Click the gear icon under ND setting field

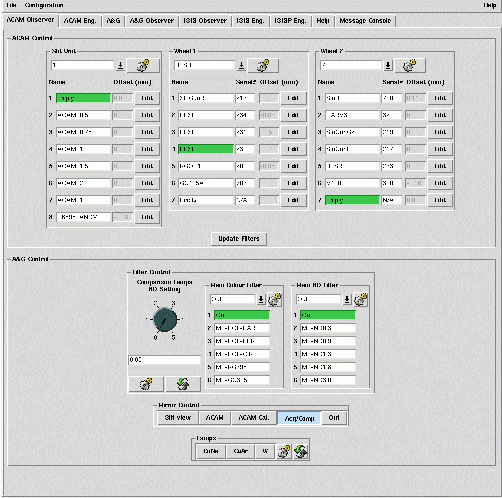[x=146, y=384]
